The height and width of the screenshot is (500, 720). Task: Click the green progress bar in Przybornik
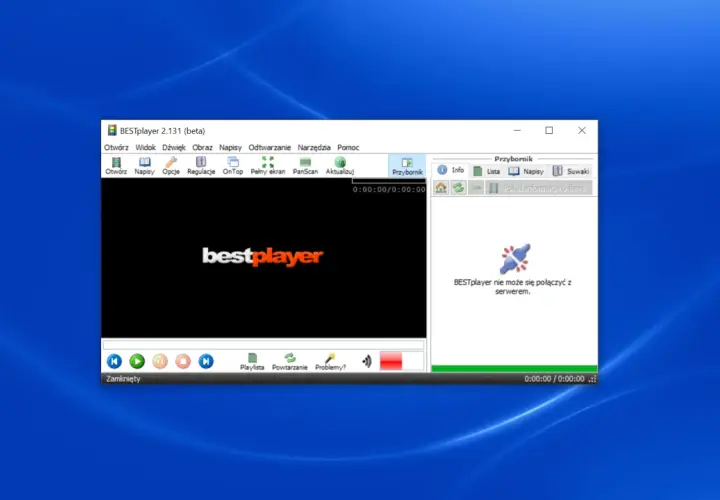pos(514,369)
